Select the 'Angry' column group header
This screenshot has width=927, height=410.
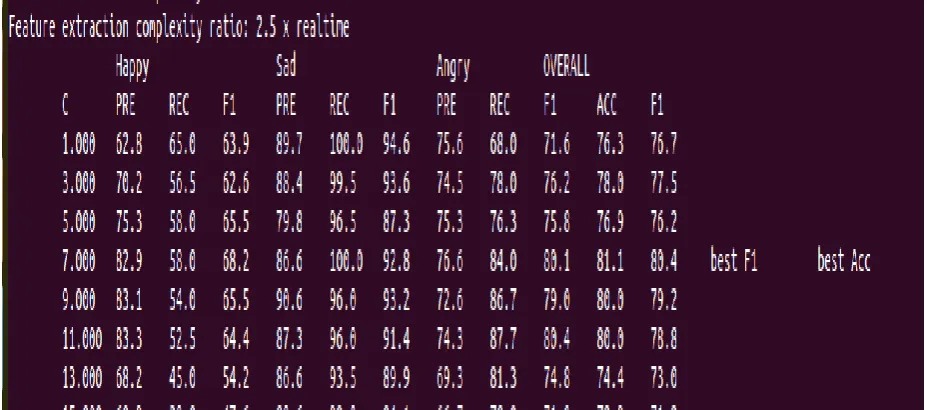pos(453,68)
